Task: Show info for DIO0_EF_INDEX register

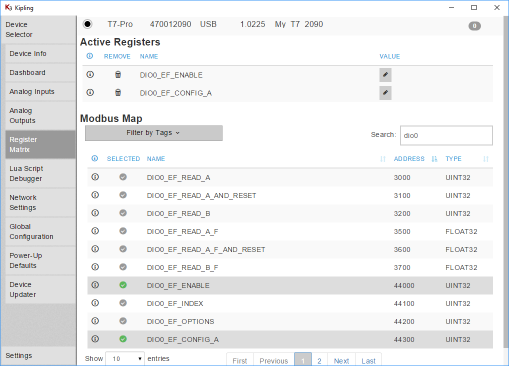Action: pos(95,303)
